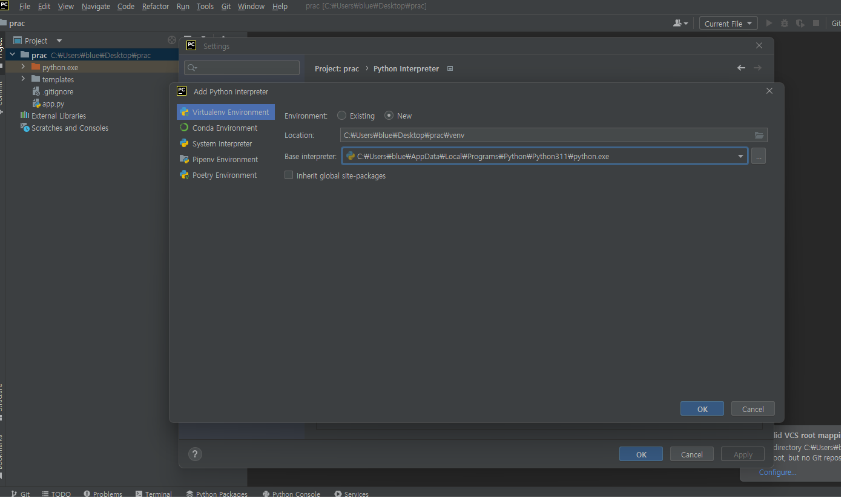Screen dimensions: 853x504
Task: Open the Refactor menu
Action: pyautogui.click(x=156, y=6)
